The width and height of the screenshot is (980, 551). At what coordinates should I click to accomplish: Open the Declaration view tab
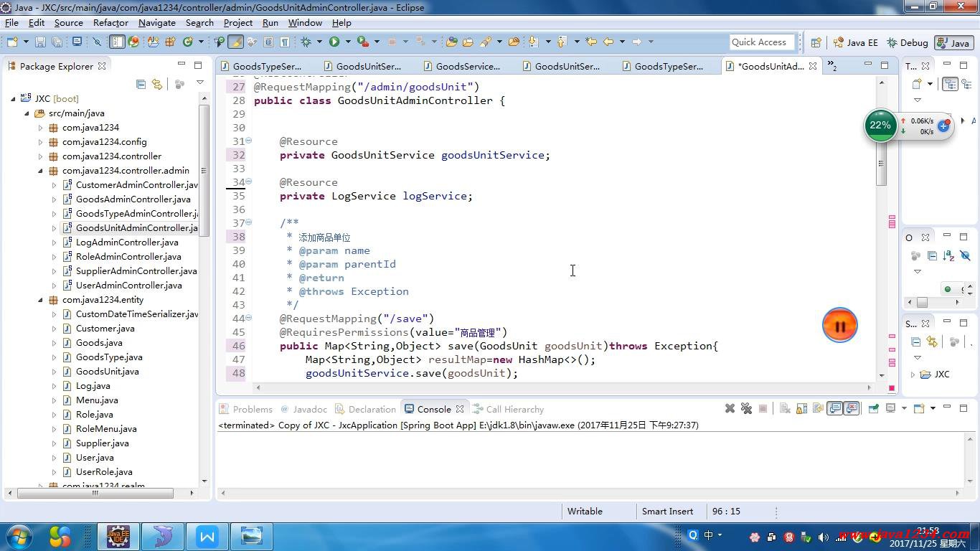(x=365, y=409)
